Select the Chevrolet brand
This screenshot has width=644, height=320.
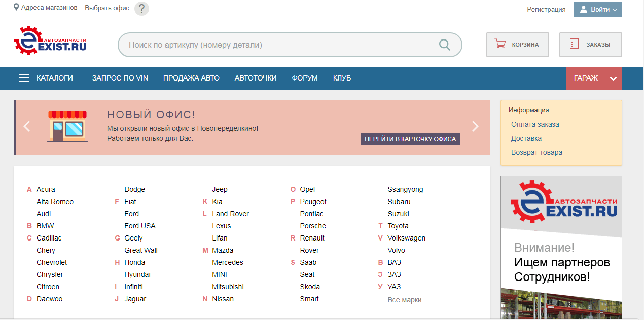pyautogui.click(x=52, y=262)
